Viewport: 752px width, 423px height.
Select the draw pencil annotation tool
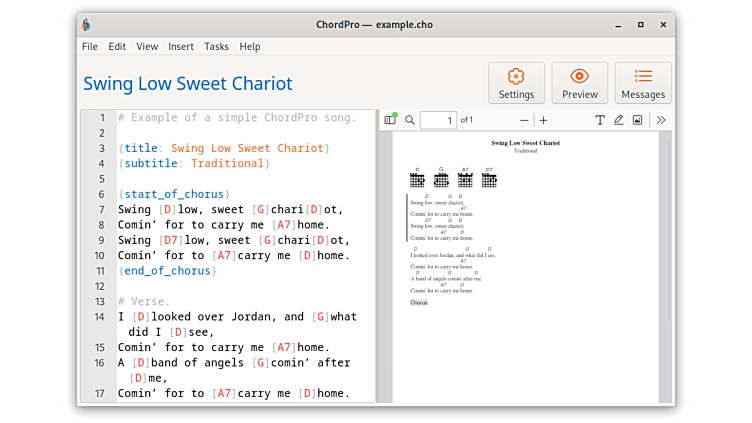pyautogui.click(x=618, y=120)
